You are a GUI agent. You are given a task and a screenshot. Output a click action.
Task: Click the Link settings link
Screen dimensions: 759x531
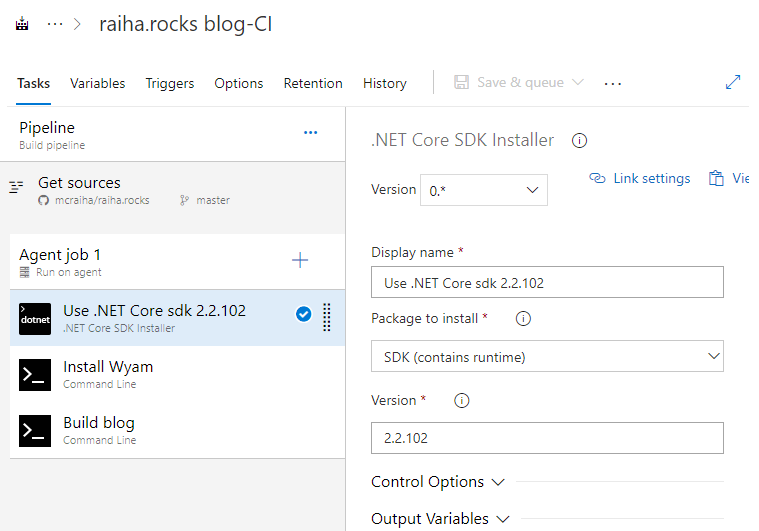point(652,179)
